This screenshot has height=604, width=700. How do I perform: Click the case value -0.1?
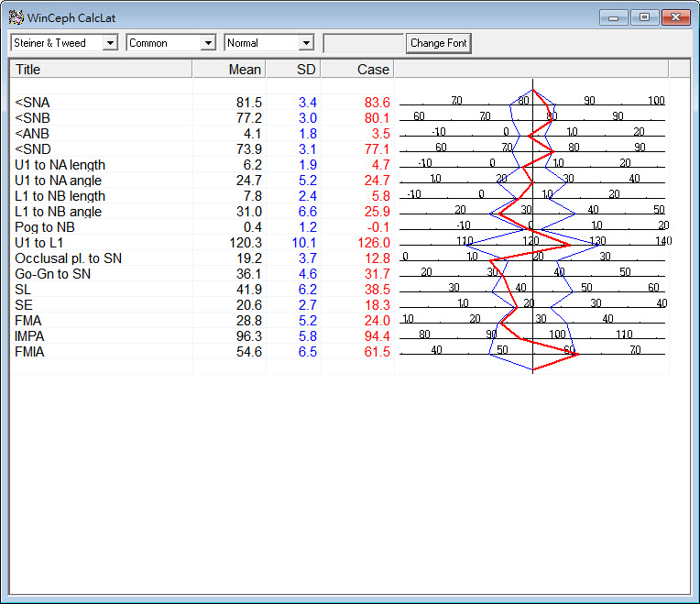(378, 227)
